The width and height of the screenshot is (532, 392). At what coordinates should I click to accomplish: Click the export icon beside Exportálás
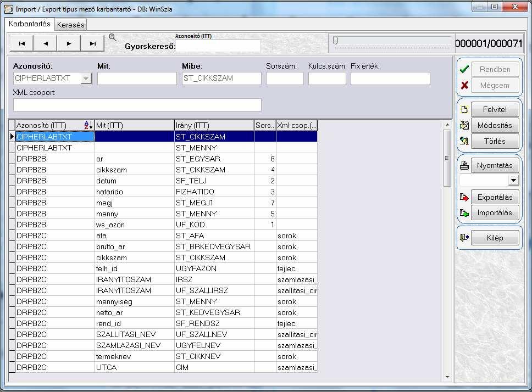click(464, 197)
